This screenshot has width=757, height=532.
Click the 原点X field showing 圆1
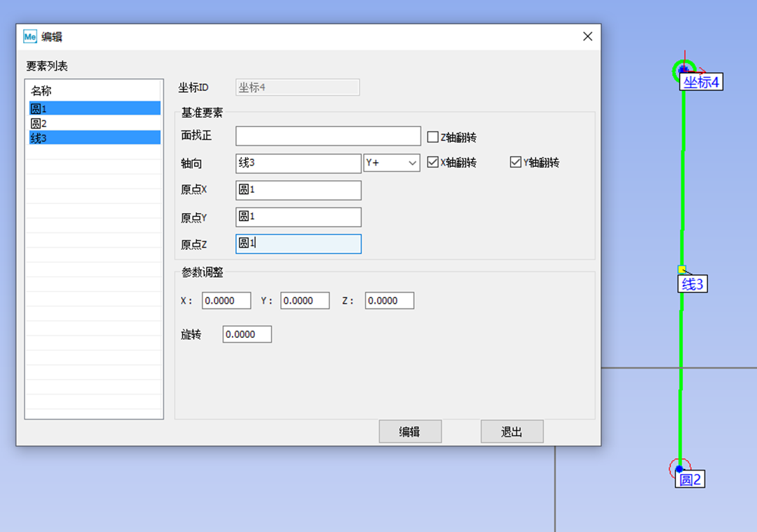(298, 190)
